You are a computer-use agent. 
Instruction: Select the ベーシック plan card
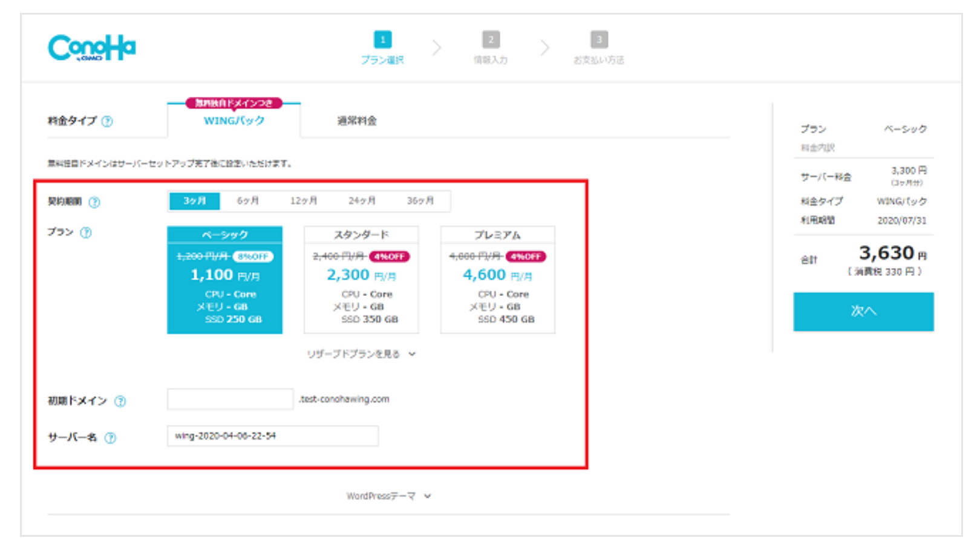[225, 280]
